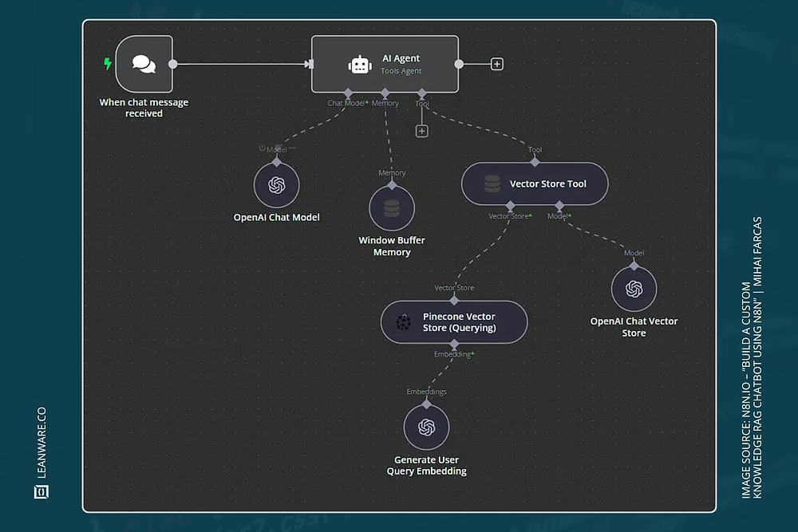Viewport: 798px width, 532px height.
Task: Open the Window Buffer Memory node
Action: pyautogui.click(x=392, y=208)
